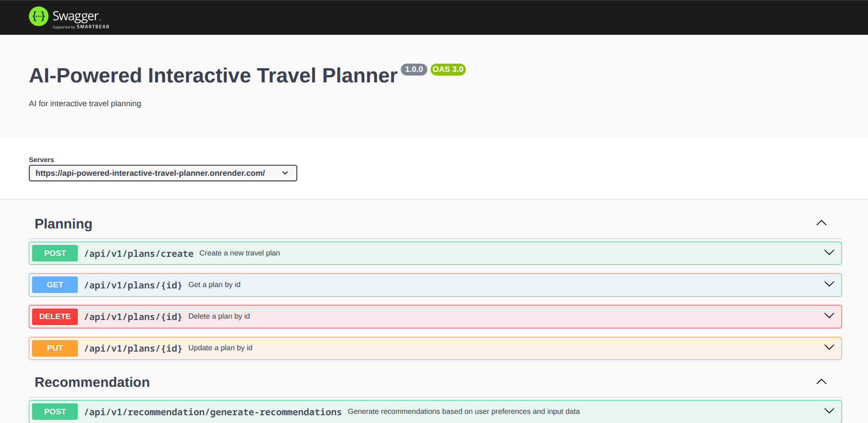868x423 pixels.
Task: Expand the PUT plan by id arrow
Action: (829, 347)
